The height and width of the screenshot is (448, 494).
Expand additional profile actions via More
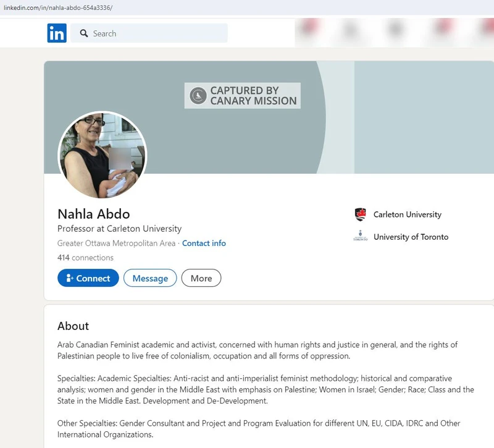point(201,278)
